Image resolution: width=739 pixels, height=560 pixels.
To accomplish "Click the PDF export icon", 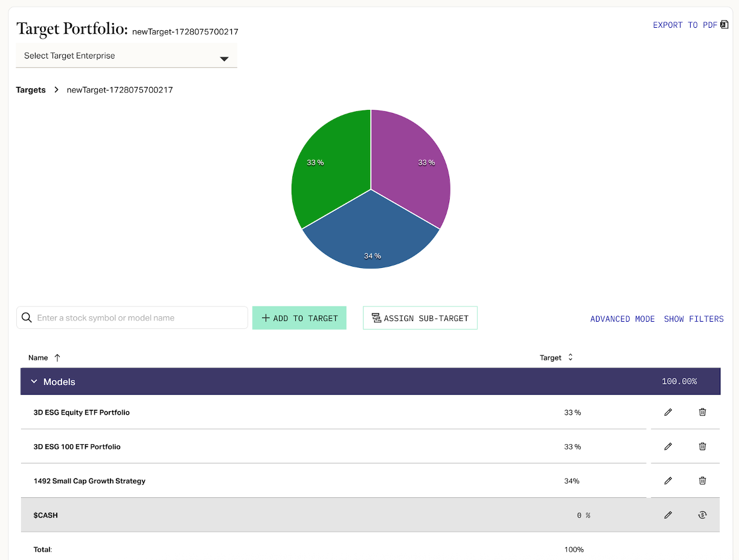I will 725,25.
